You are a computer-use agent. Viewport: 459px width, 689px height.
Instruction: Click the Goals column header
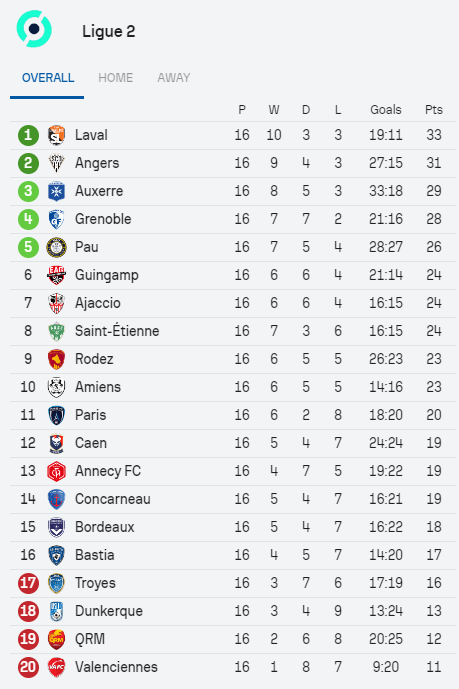point(386,109)
